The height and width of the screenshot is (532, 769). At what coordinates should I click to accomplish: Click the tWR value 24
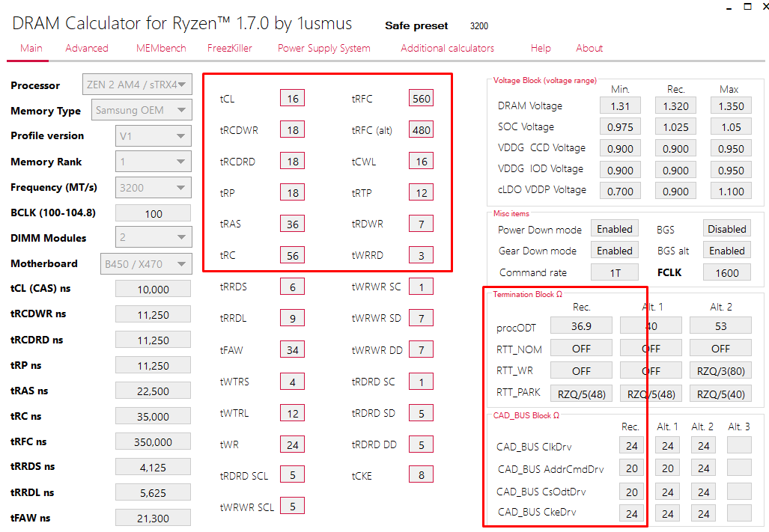(x=292, y=444)
